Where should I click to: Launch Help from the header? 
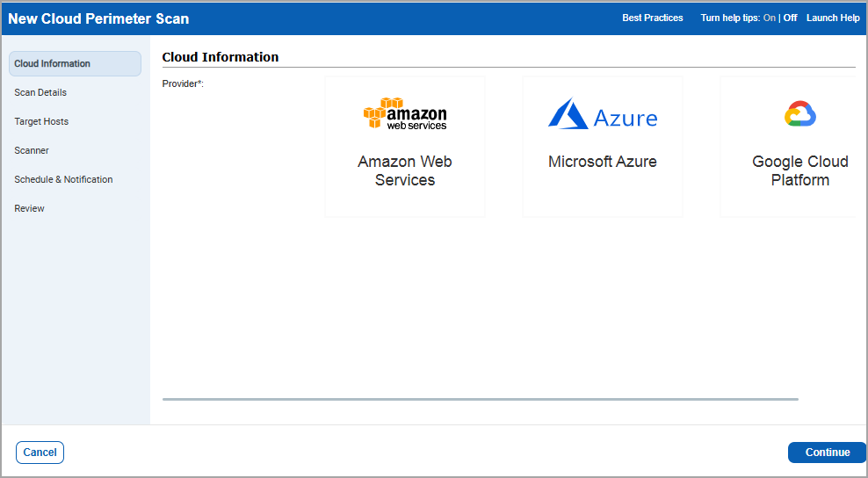pos(833,18)
